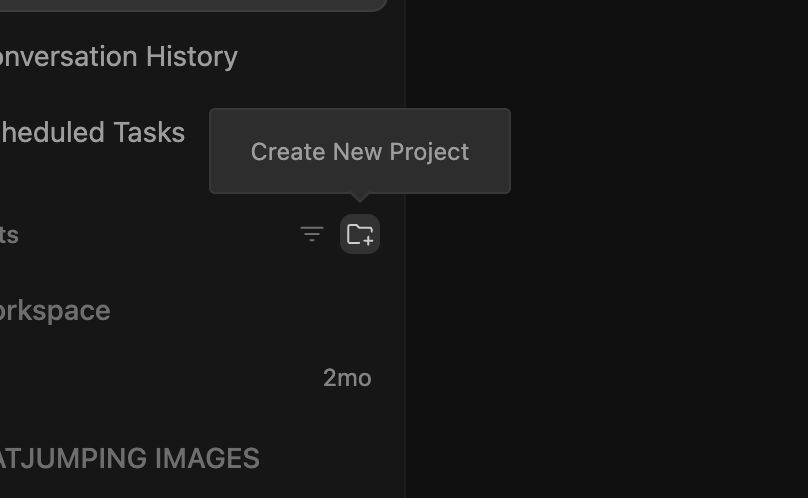Screen dimensions: 808x498
Task: Open the project sort filter icon
Action: click(312, 234)
